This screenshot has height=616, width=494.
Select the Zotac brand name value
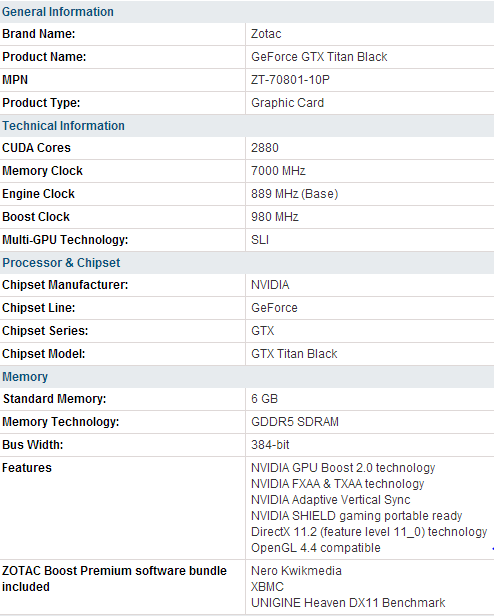click(266, 34)
